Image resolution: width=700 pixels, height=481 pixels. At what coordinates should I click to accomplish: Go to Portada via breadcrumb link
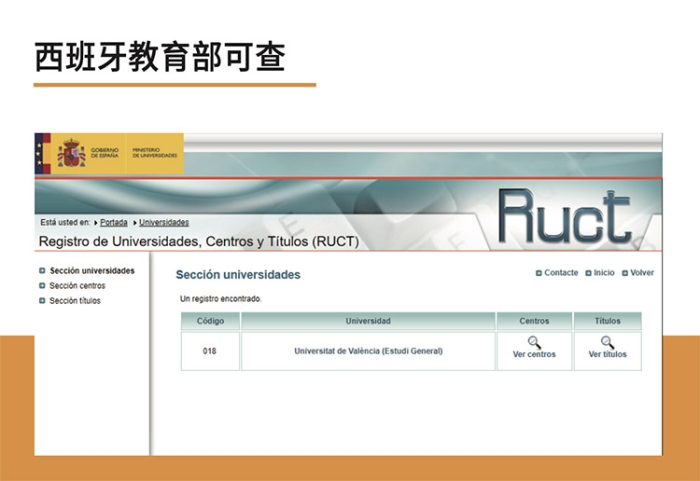(x=113, y=222)
